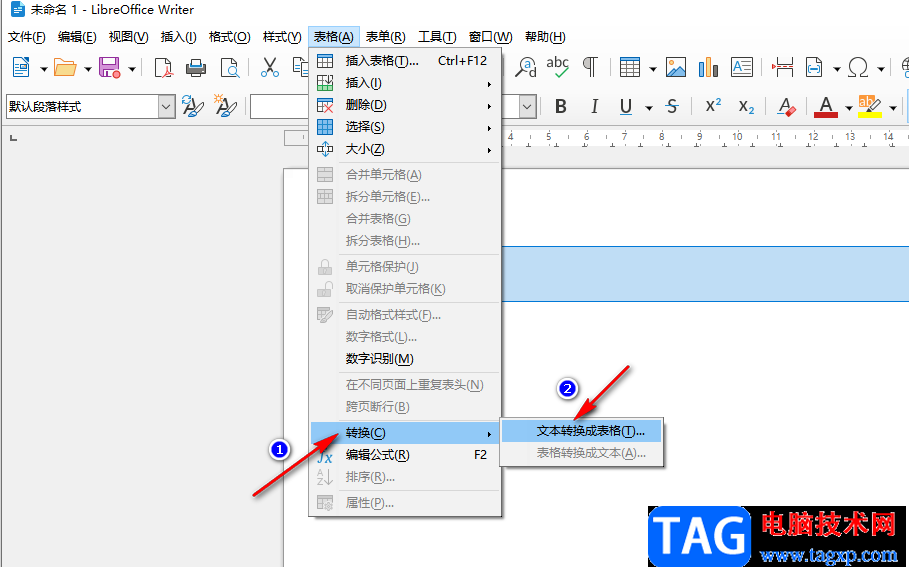Export directly as PDF icon
909x567 pixels.
[163, 68]
